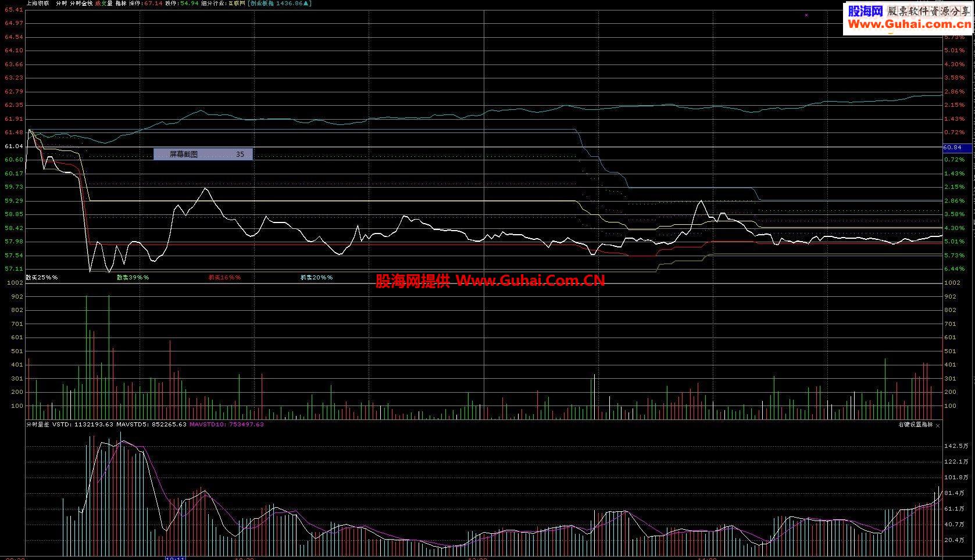
Task: Select the 分时金线 indicator label
Action: (x=81, y=3)
